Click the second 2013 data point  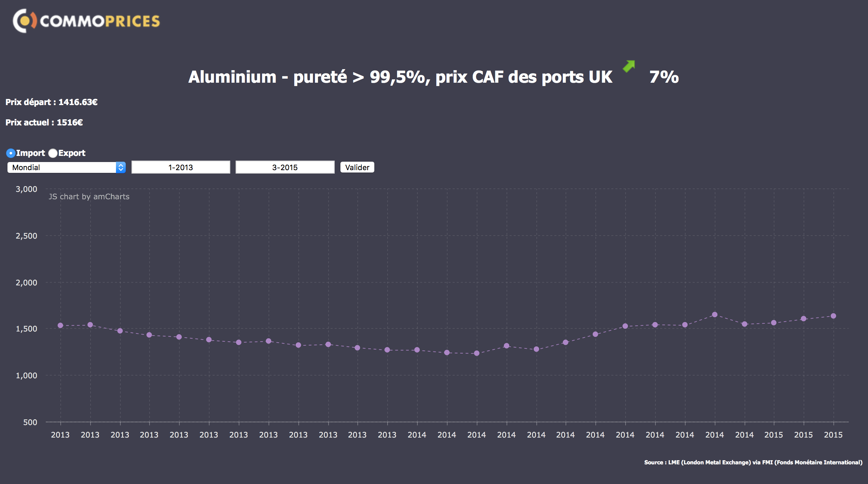click(90, 325)
